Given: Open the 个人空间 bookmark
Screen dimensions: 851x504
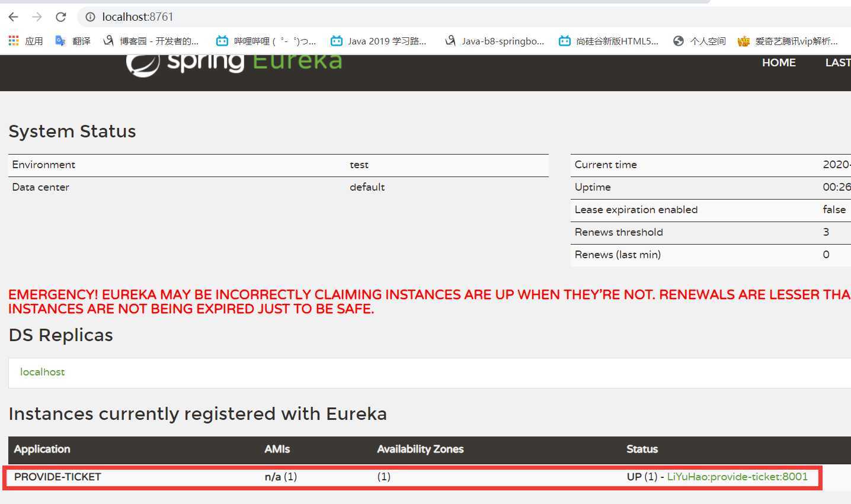Looking at the screenshot, I should pos(699,41).
